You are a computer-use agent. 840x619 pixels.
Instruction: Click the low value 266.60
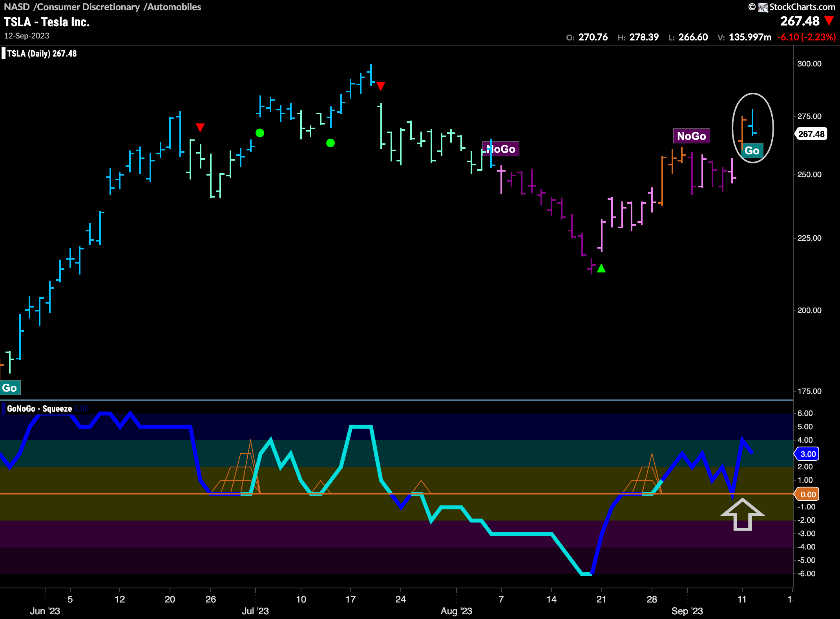tap(693, 37)
